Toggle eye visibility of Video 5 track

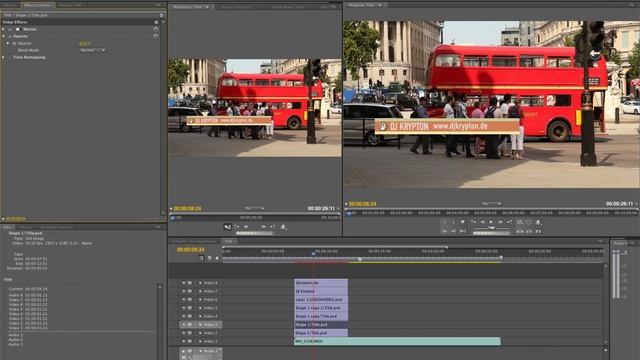[184, 308]
